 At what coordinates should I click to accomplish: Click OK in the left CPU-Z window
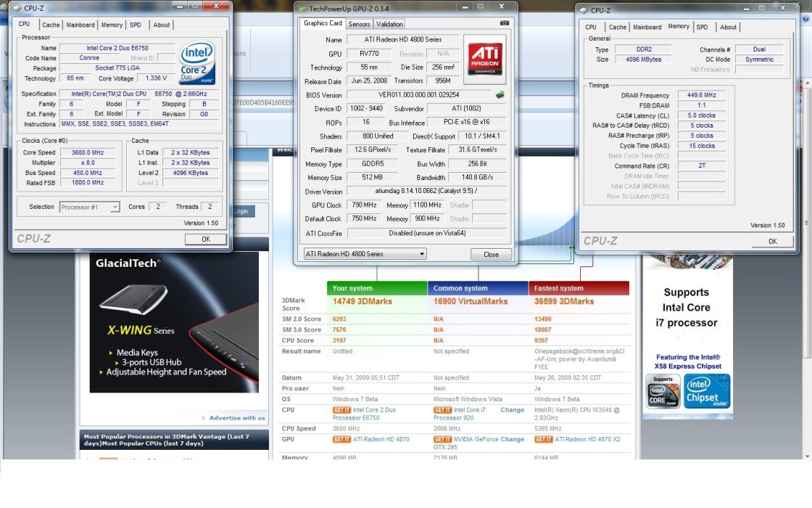(x=206, y=239)
